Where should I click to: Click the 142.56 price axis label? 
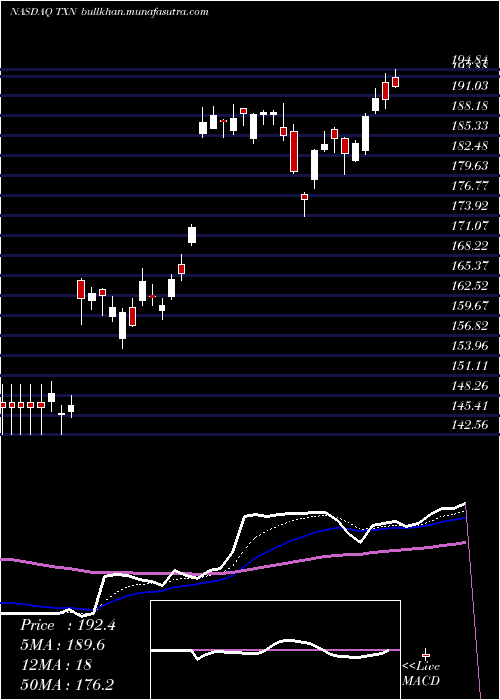click(469, 426)
